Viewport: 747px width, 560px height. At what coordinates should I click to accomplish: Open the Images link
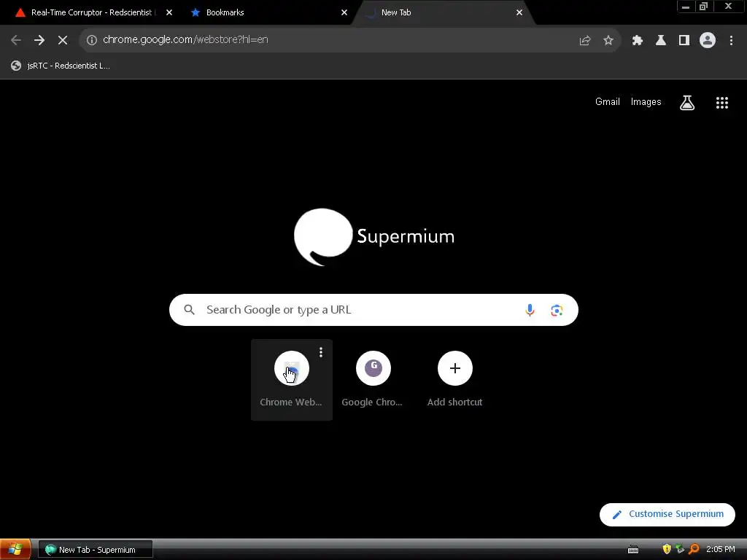[x=646, y=101]
